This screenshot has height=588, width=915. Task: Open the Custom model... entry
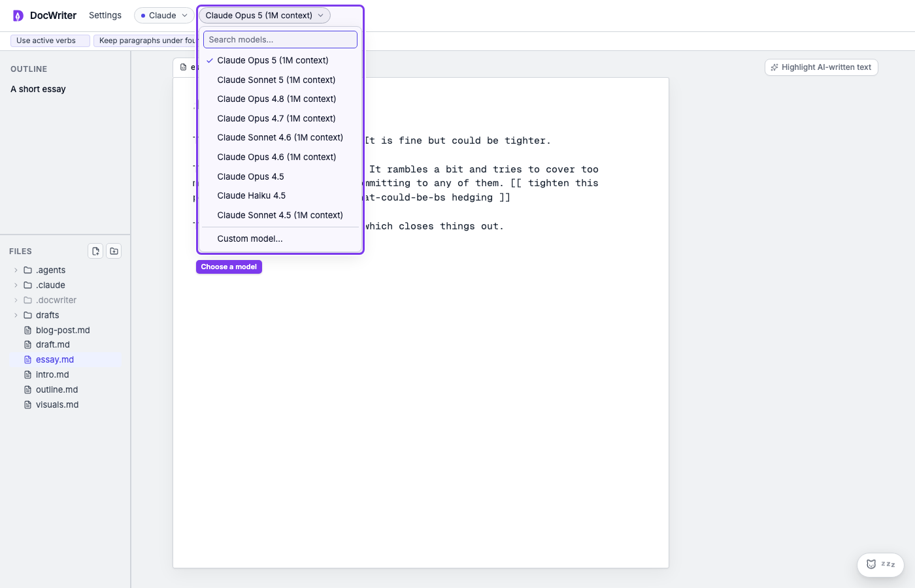[280, 238]
